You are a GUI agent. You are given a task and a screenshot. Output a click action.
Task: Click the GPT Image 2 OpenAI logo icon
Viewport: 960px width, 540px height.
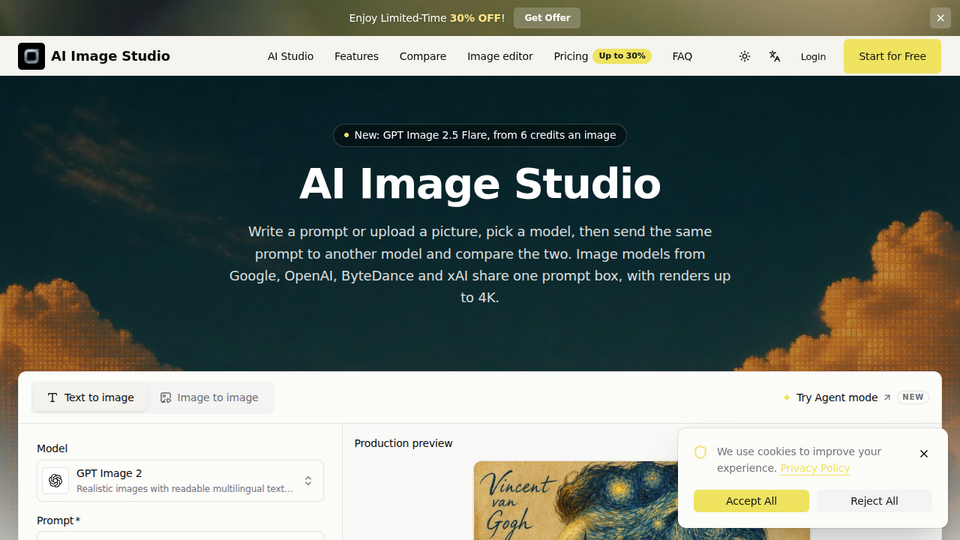pyautogui.click(x=56, y=481)
